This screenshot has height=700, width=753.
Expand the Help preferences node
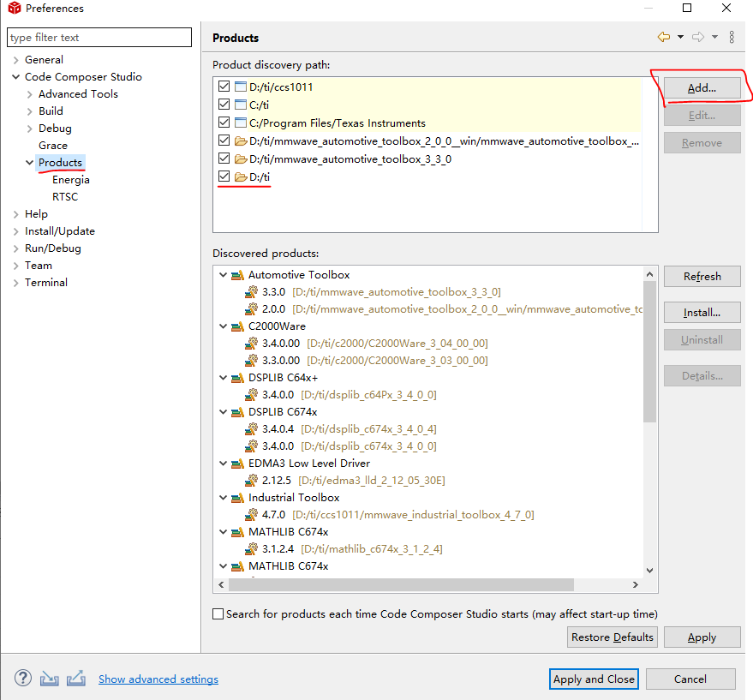[15, 214]
